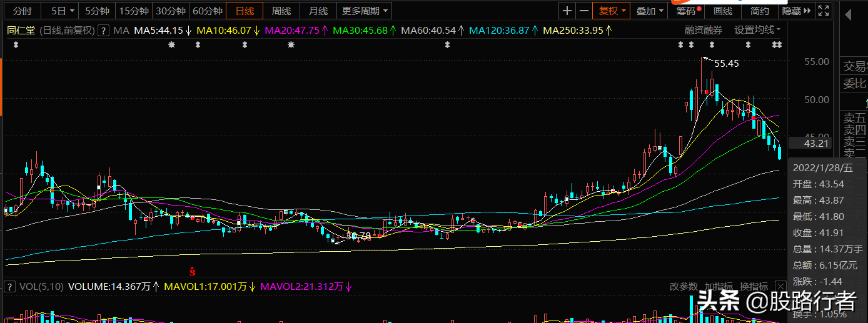Select the 日线 daily chart tab
This screenshot has height=323, width=868.
coord(245,11)
